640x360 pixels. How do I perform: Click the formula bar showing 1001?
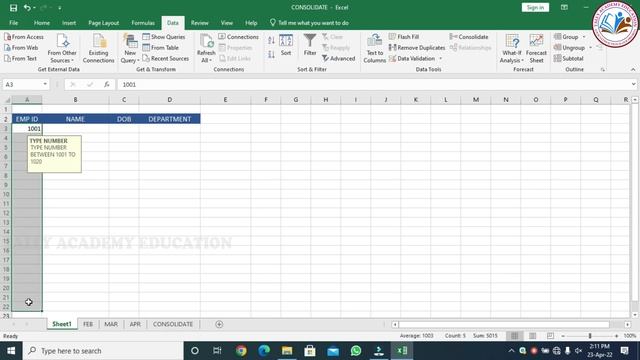coord(373,84)
